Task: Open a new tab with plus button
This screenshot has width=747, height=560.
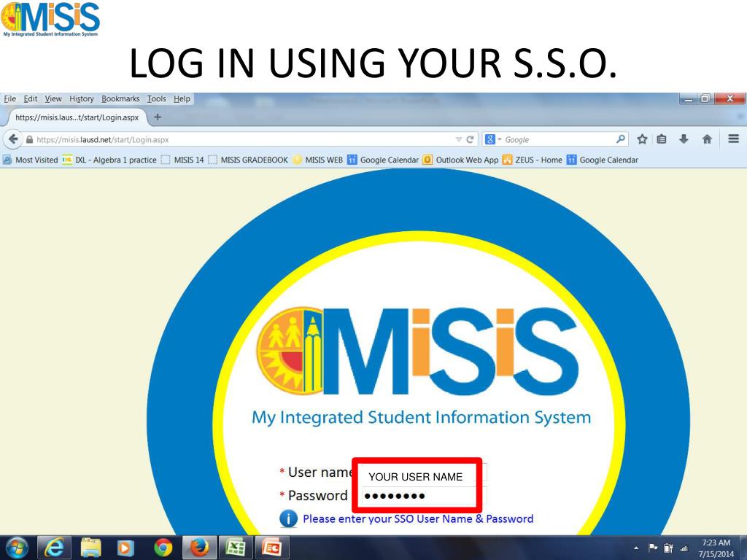Action: pyautogui.click(x=158, y=117)
